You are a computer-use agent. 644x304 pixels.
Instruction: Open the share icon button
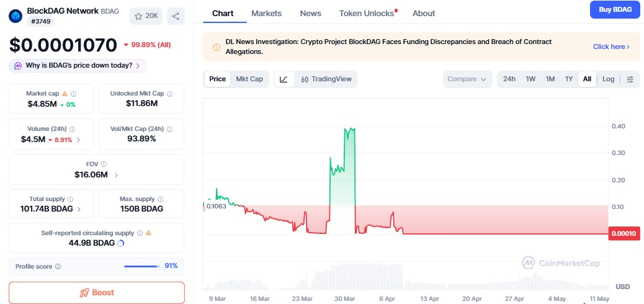(x=176, y=16)
